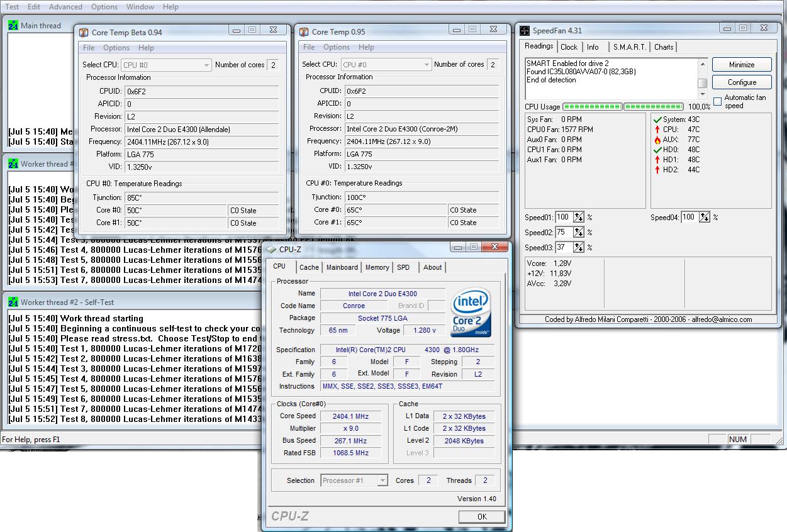Click the CPU-Z Name field Intel Core 2 Duo E4300

(382, 294)
